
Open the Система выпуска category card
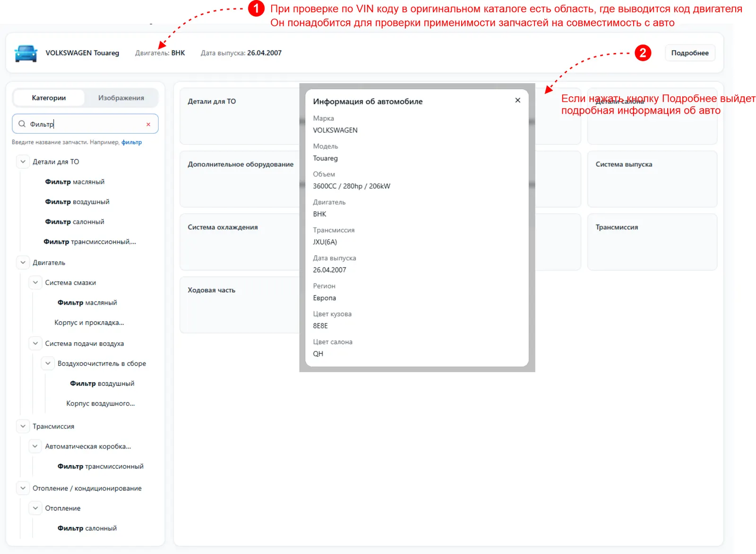(x=652, y=179)
